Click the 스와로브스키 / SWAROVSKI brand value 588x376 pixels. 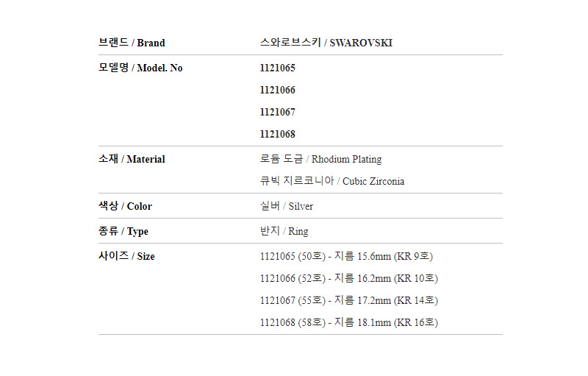326,43
